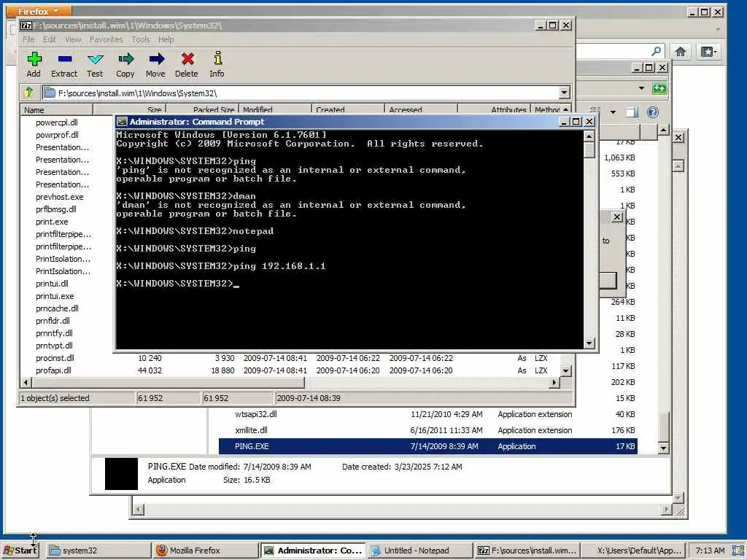
Task: Go up one folder level in 7-Zip
Action: tap(28, 93)
